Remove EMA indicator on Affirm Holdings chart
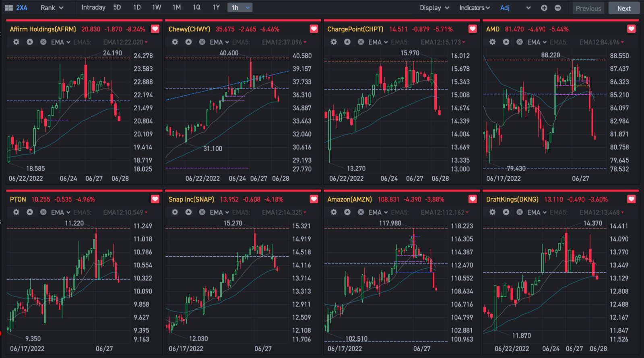The height and width of the screenshot is (358, 644). tap(43, 42)
